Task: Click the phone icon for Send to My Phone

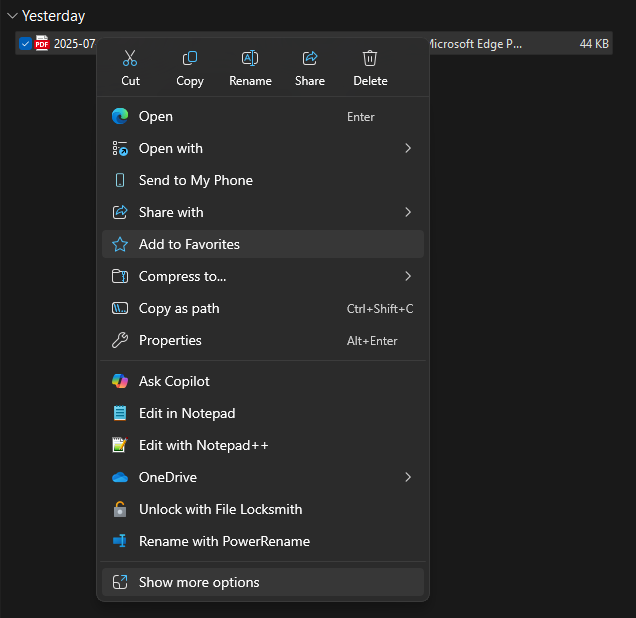Action: click(120, 180)
